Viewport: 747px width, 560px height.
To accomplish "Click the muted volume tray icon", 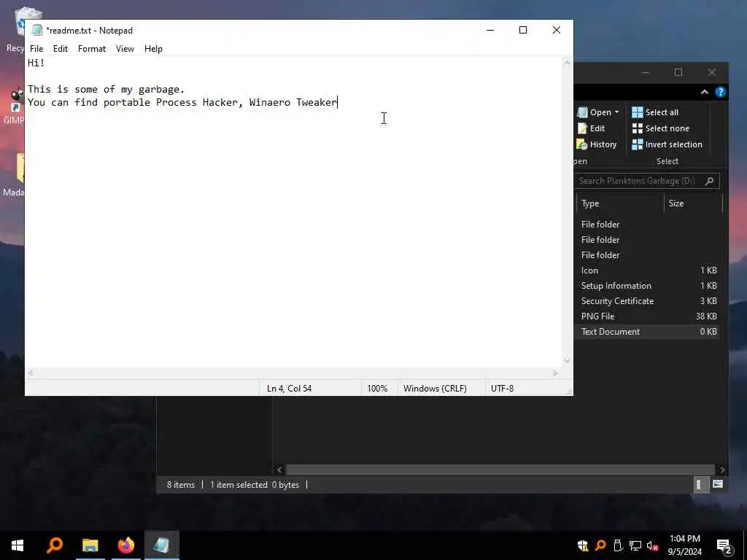I will coord(653,545).
